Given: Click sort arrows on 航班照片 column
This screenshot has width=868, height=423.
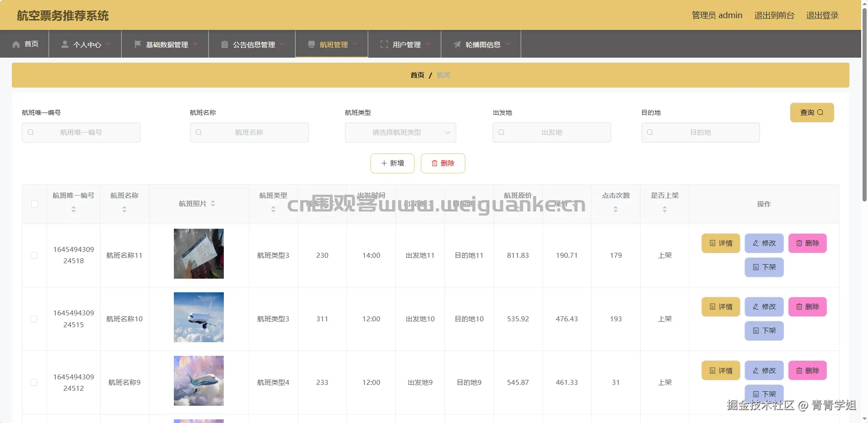Looking at the screenshot, I should click(x=213, y=204).
